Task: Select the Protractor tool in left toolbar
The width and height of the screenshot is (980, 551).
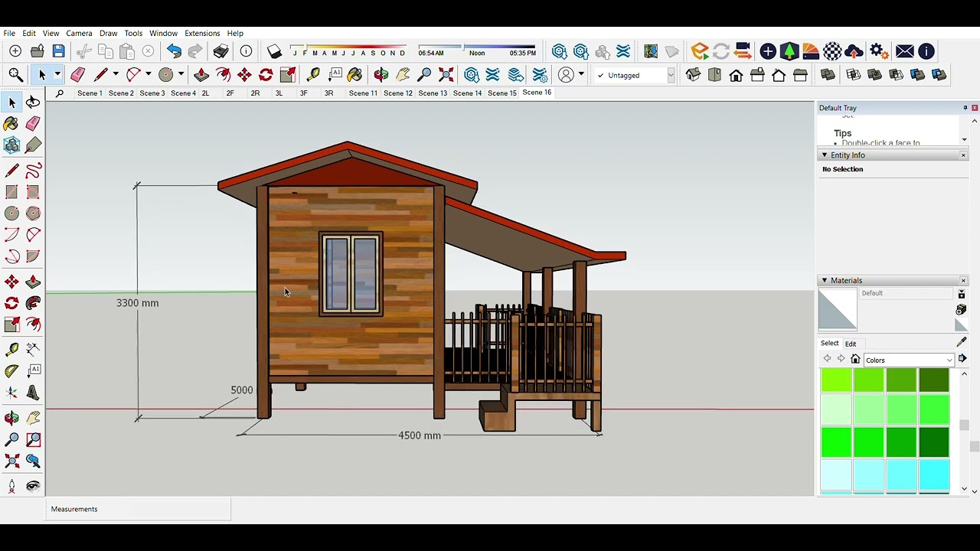Action: [x=11, y=370]
